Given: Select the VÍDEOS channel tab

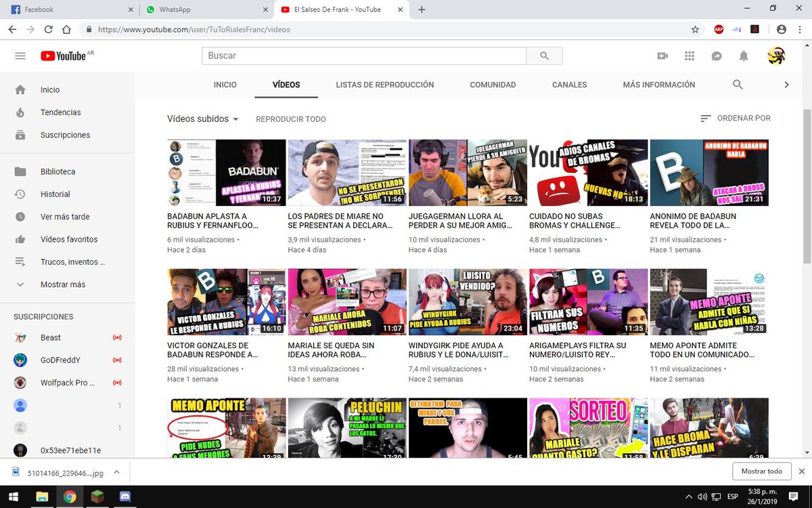Looking at the screenshot, I should pyautogui.click(x=286, y=85).
